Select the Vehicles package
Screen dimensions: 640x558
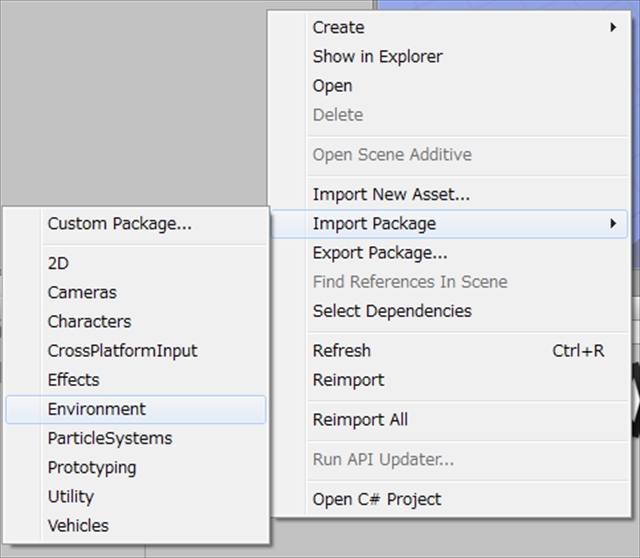[78, 525]
